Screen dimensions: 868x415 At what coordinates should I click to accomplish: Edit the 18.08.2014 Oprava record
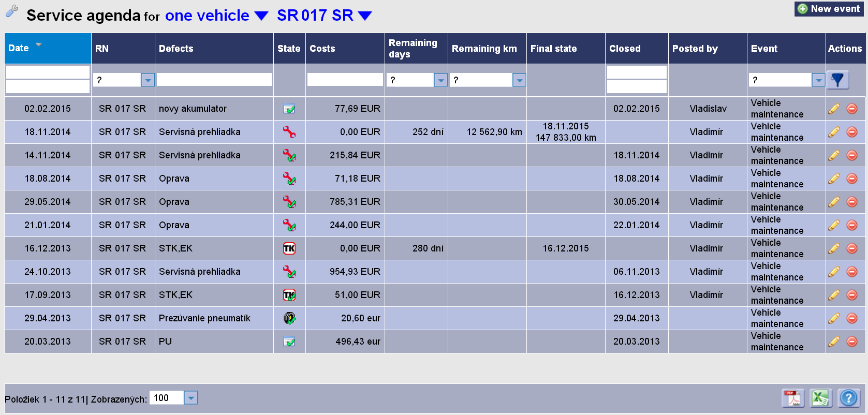834,179
